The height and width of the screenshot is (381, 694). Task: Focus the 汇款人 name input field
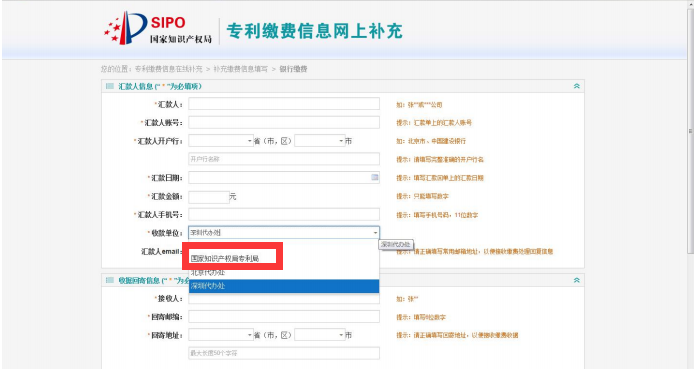pyautogui.click(x=284, y=104)
